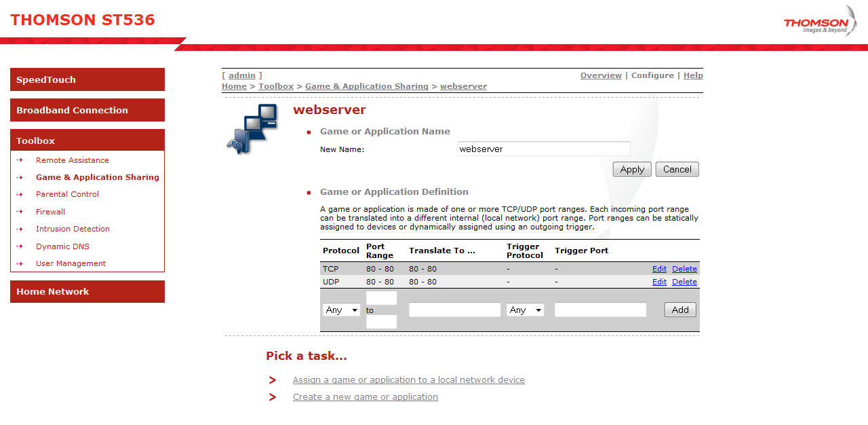The height and width of the screenshot is (425, 868).
Task: Click the arrow beside Create a new game task
Action: pos(273,397)
